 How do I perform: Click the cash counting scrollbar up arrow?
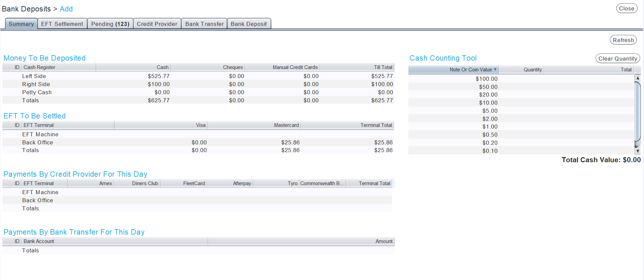[638, 78]
